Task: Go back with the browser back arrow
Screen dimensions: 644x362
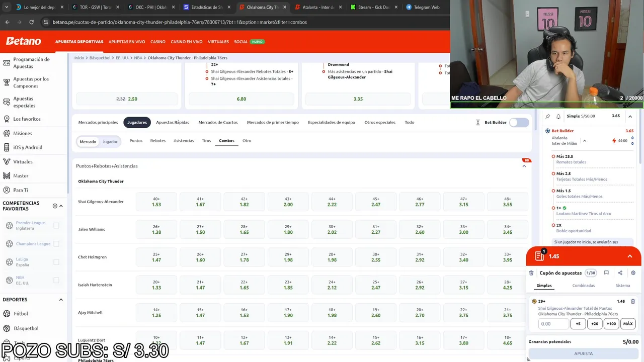Action: click(x=7, y=22)
